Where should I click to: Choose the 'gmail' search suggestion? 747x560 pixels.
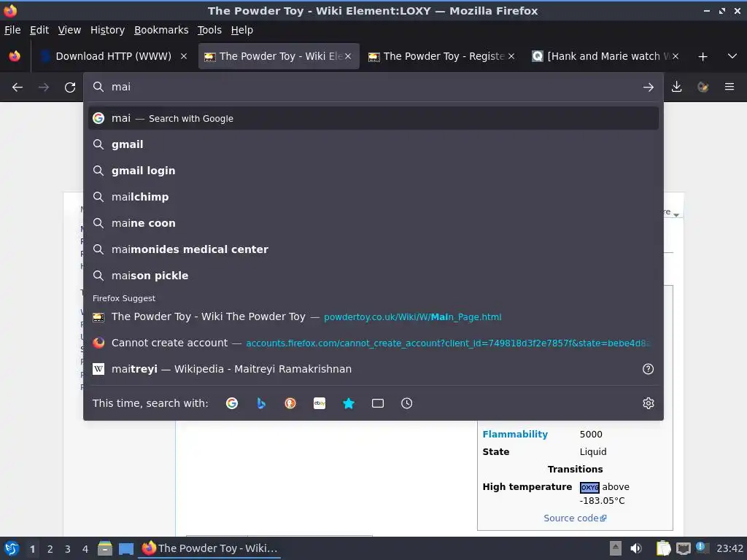tap(373, 144)
